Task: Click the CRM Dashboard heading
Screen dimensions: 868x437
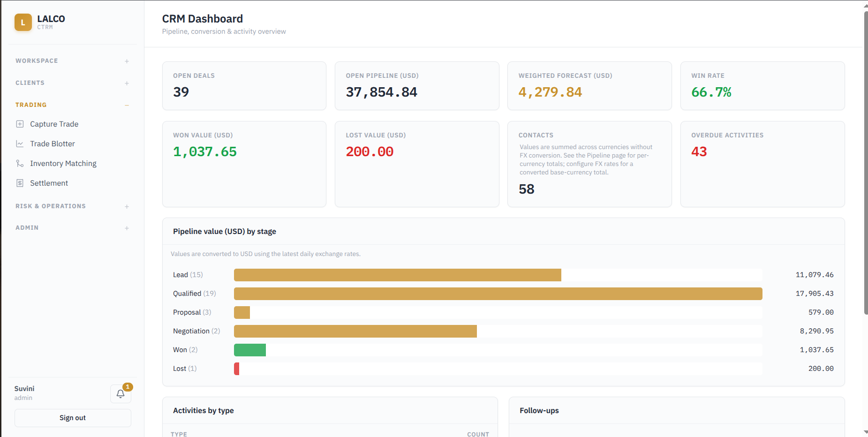Action: [203, 19]
